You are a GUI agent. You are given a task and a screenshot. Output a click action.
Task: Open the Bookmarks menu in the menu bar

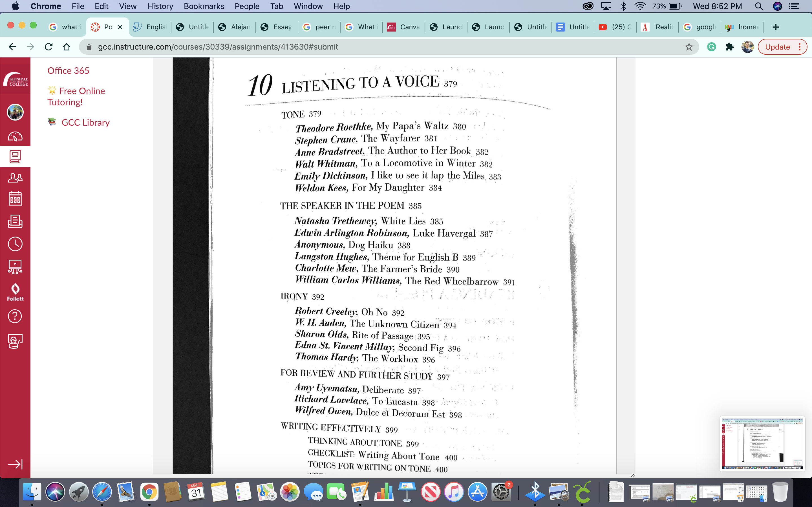[x=204, y=6]
